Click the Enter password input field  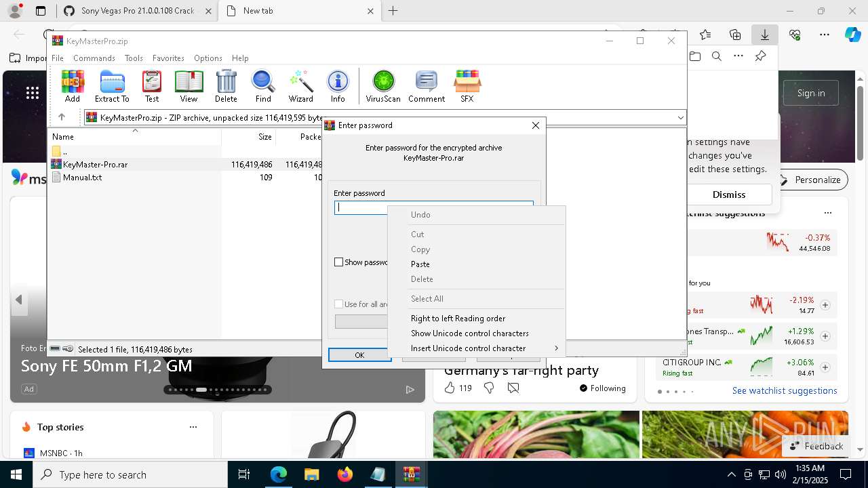433,208
